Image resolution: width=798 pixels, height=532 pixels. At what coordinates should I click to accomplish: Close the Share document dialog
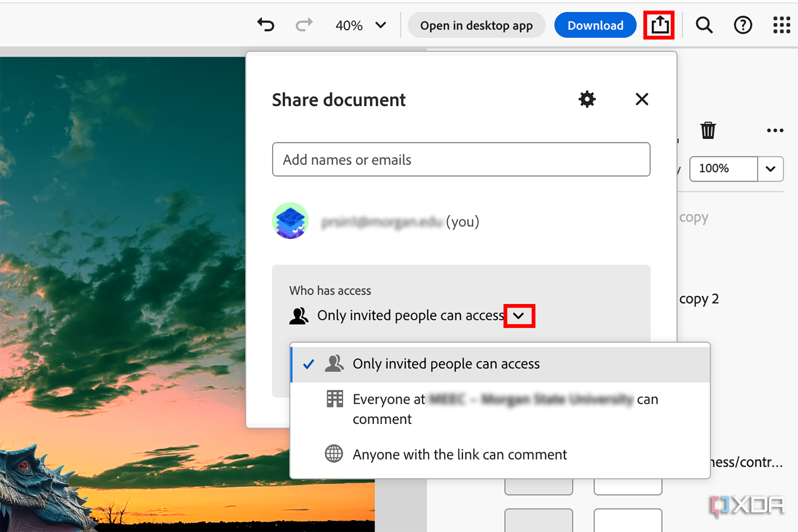point(641,99)
